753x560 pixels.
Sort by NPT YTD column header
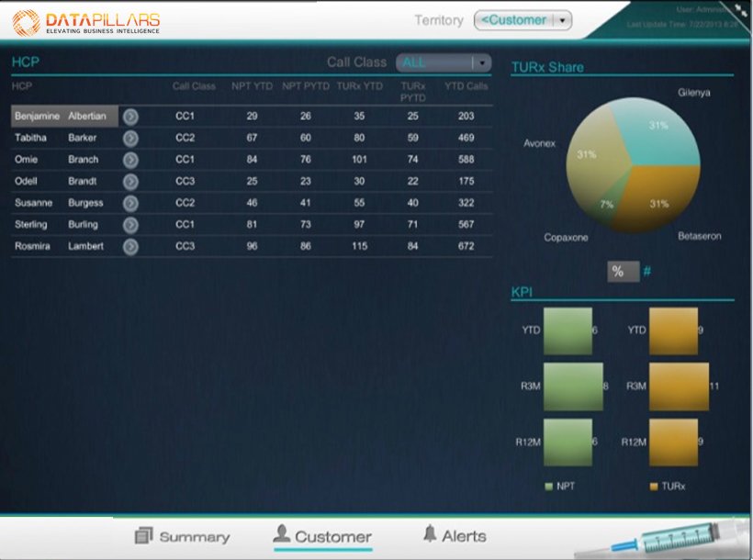tap(252, 86)
